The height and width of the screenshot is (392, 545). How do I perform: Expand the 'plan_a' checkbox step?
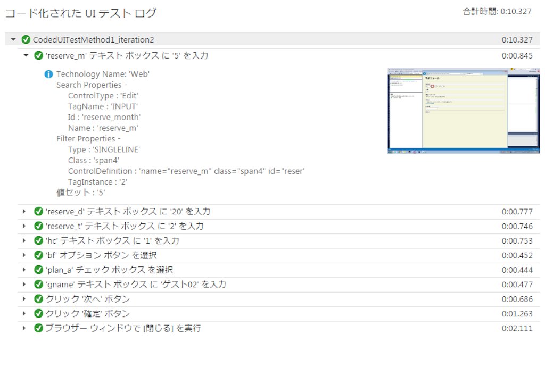click(x=24, y=270)
